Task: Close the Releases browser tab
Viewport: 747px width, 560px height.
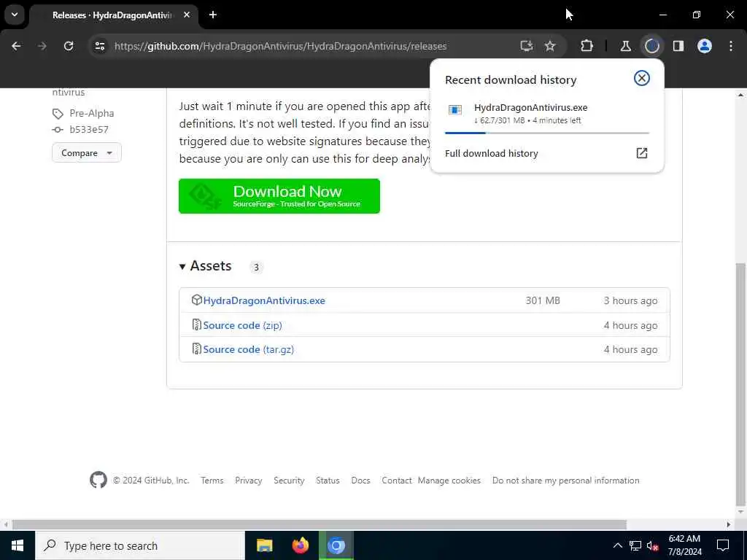Action: tap(187, 15)
